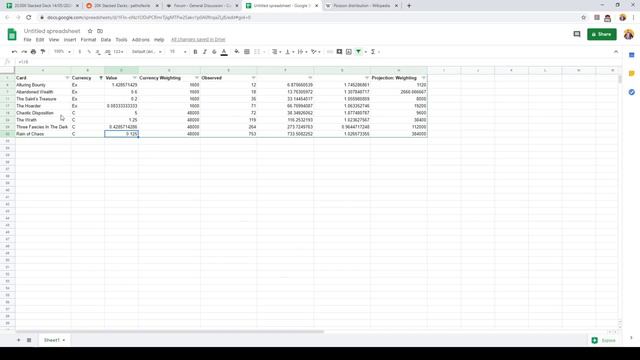Open the text wrapping dropdown

(x=302, y=52)
